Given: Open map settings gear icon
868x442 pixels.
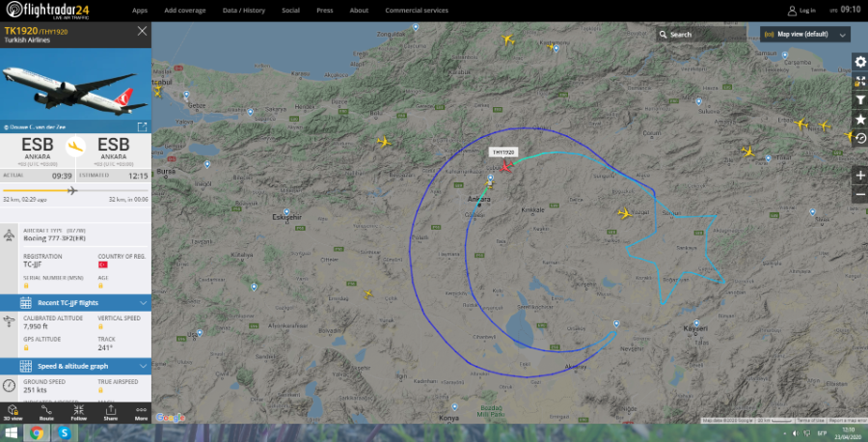Looking at the screenshot, I should coord(859,62).
